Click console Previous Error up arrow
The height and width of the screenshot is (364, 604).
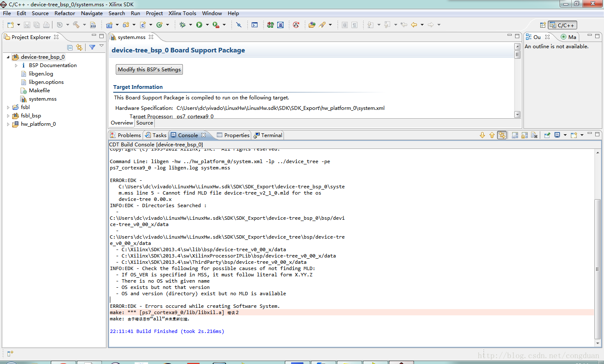point(492,135)
